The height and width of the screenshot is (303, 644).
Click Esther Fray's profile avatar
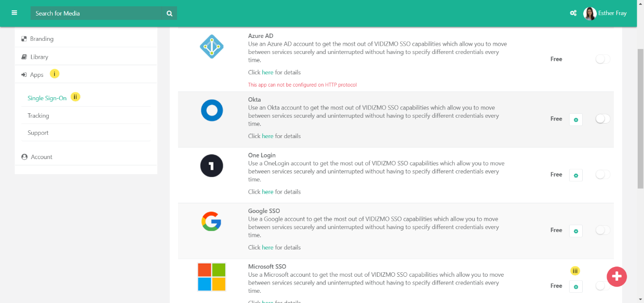coord(590,13)
